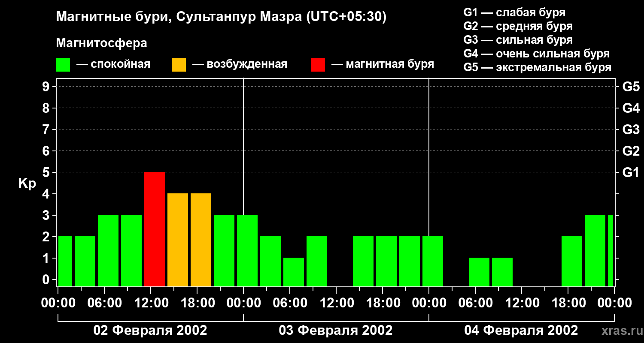Click the right-axis 'G4' label at Kp 8
Screen dimensions: 644x343
(631, 108)
